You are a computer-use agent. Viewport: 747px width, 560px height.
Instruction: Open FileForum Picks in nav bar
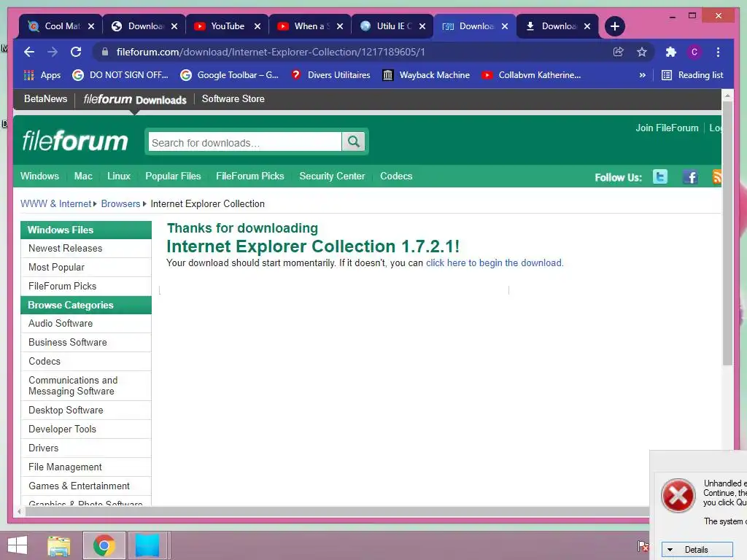click(250, 176)
